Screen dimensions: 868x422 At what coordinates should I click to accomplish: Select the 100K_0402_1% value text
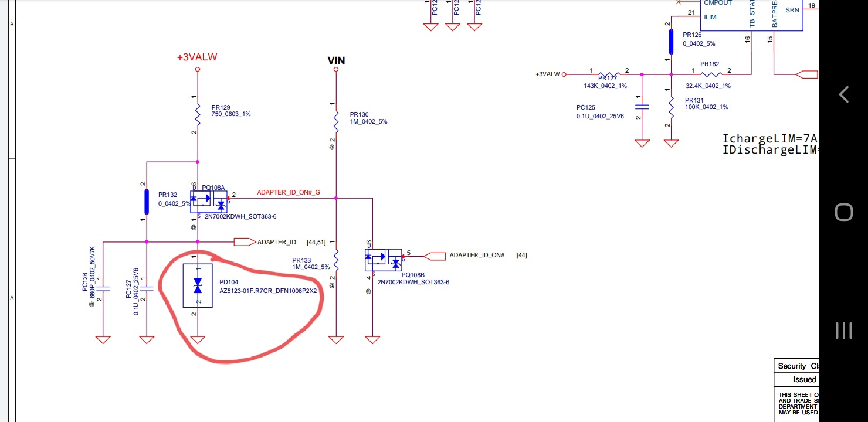tap(707, 107)
